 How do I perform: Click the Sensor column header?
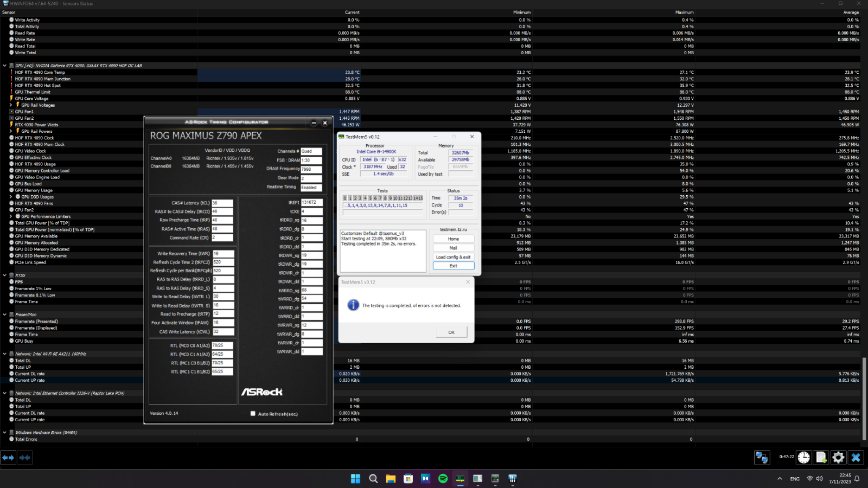click(x=9, y=12)
